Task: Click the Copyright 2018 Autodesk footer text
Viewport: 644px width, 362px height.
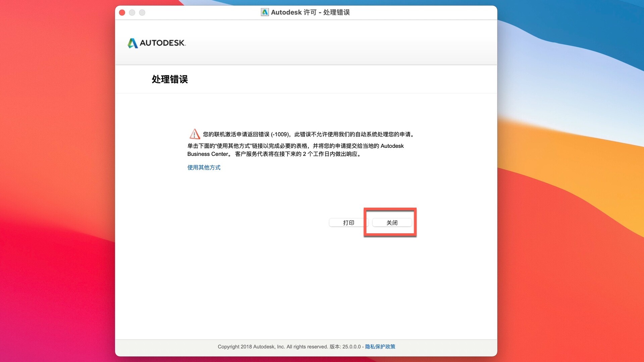Action: pos(272,347)
